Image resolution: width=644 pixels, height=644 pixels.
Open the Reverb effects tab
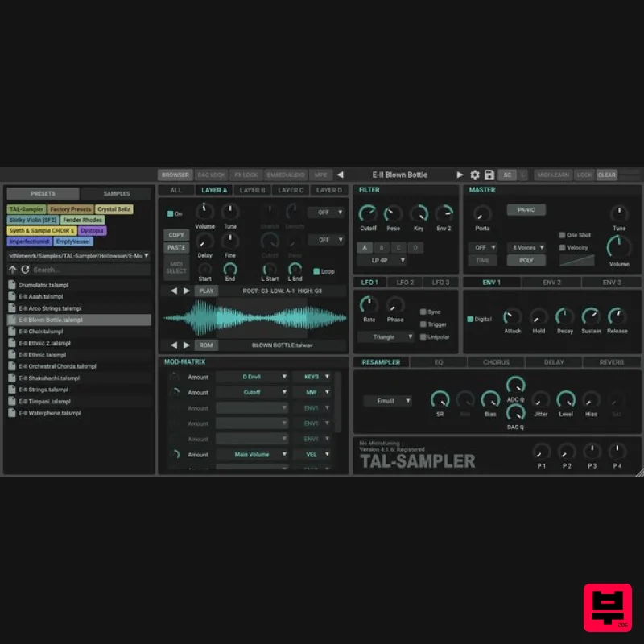612,362
